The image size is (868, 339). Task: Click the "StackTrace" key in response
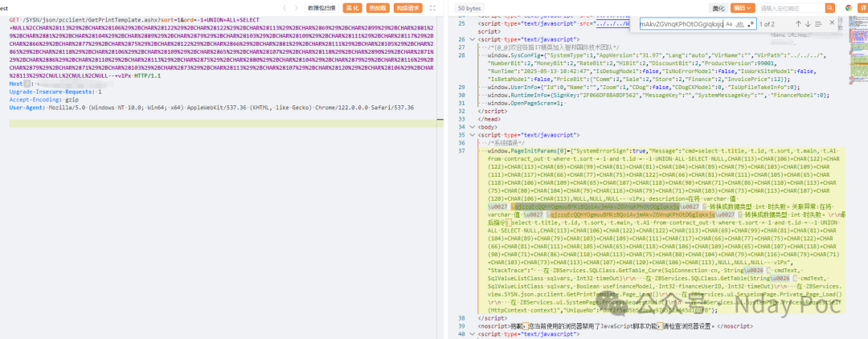[x=506, y=271]
